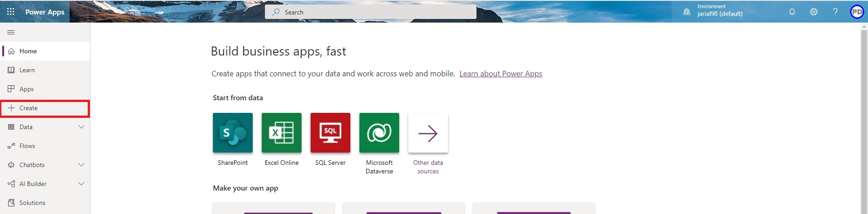Viewport: 868px width, 214px height.
Task: Expand the Data section chevron
Action: (x=81, y=127)
